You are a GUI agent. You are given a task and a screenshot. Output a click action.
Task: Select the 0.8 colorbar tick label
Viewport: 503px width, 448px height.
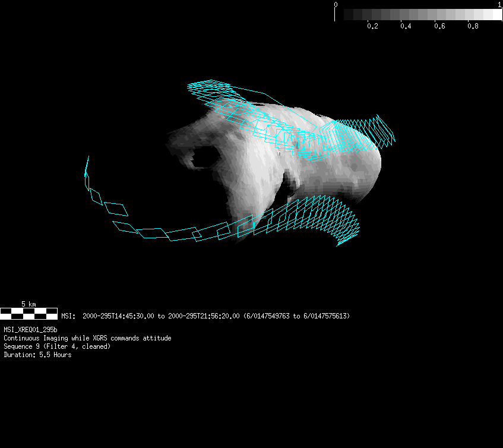473,27
